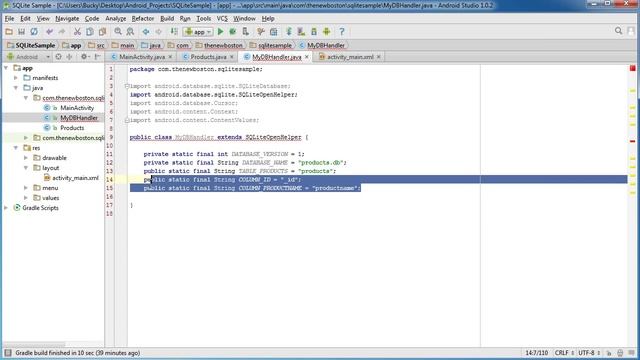The width and height of the screenshot is (640, 360).
Task: Open the app run configuration dropdown
Action: coord(198,31)
